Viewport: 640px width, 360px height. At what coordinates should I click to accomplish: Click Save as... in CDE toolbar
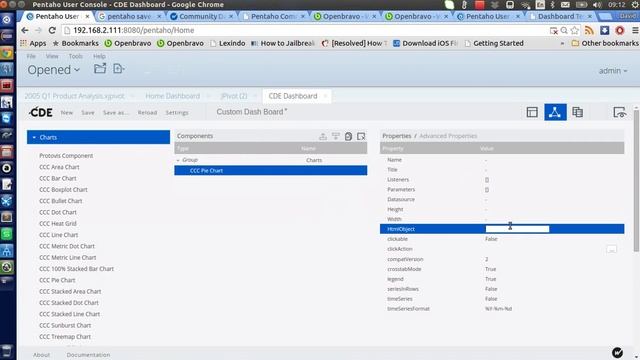(116, 112)
